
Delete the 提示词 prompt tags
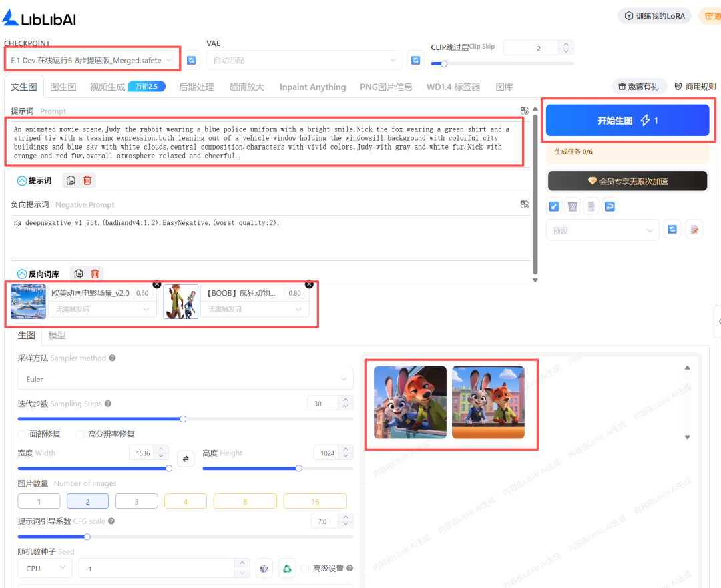pos(87,180)
